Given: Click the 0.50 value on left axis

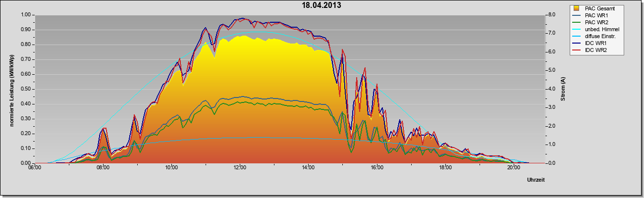Looking at the screenshot, I should (27, 89).
